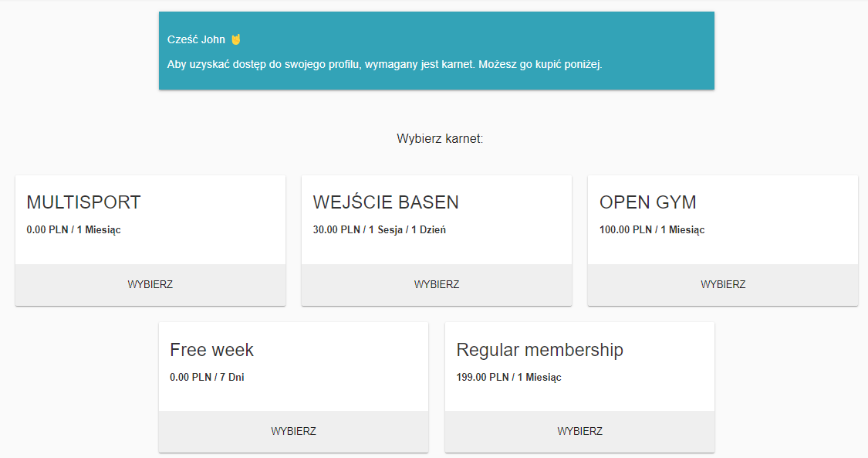Choose WYBIERZ on the OPEN GYM card
Image resolution: width=868 pixels, height=458 pixels.
click(722, 285)
